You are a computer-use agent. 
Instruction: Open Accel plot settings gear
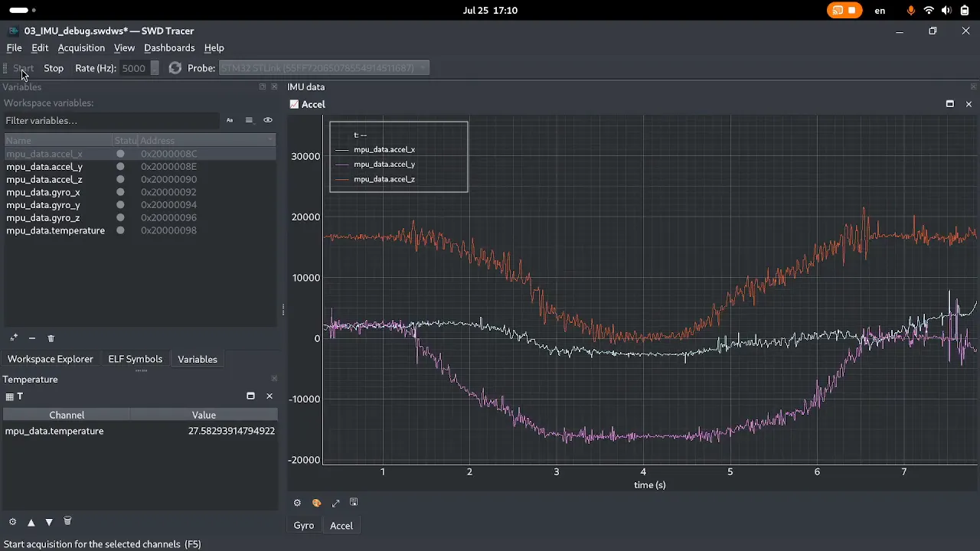tap(297, 503)
